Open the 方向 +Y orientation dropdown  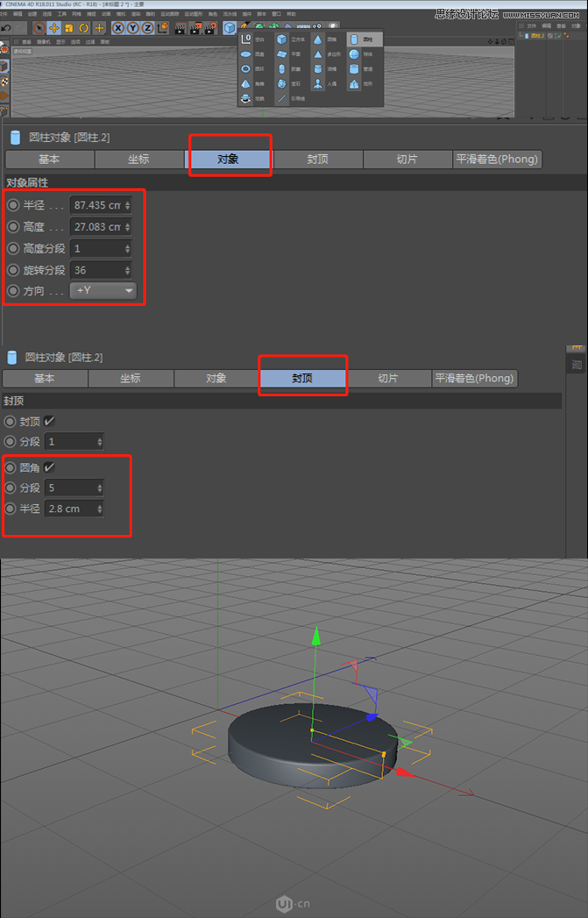click(x=103, y=290)
